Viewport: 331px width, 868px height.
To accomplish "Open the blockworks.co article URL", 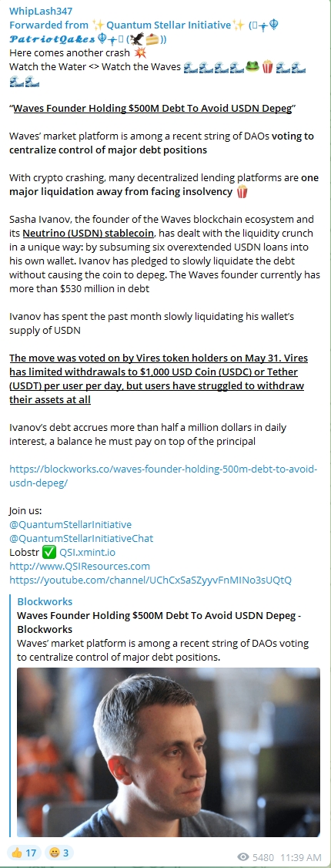I will coord(163,476).
